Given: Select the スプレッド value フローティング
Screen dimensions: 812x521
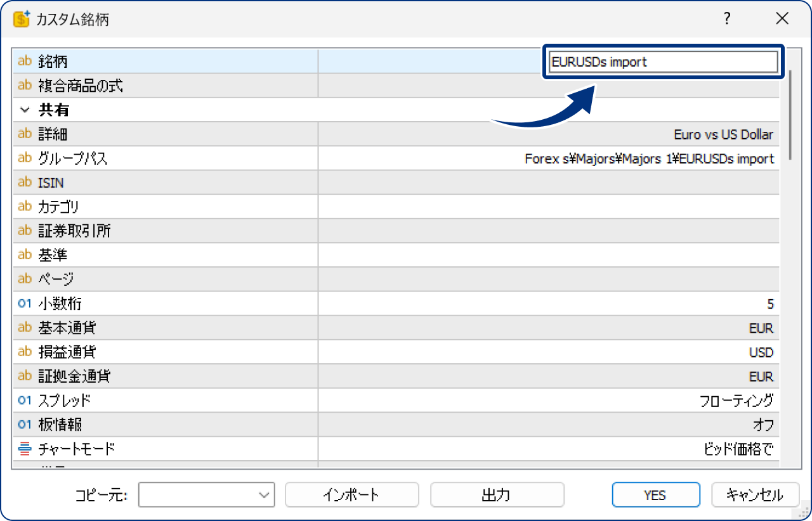Looking at the screenshot, I should (x=736, y=401).
